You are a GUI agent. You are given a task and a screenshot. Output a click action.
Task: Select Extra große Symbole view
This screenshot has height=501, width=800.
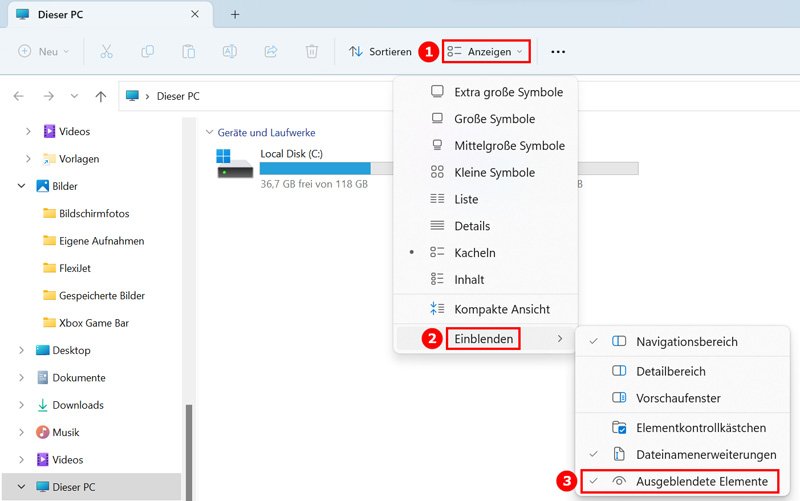(x=486, y=92)
